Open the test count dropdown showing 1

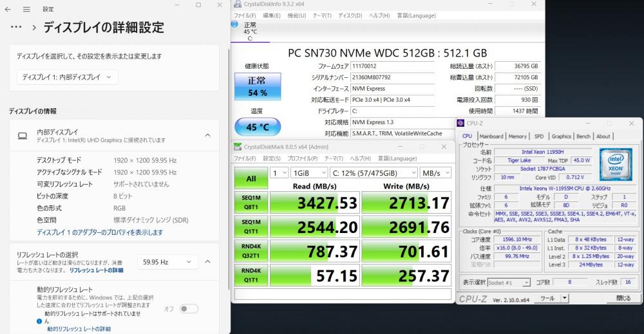[279, 173]
